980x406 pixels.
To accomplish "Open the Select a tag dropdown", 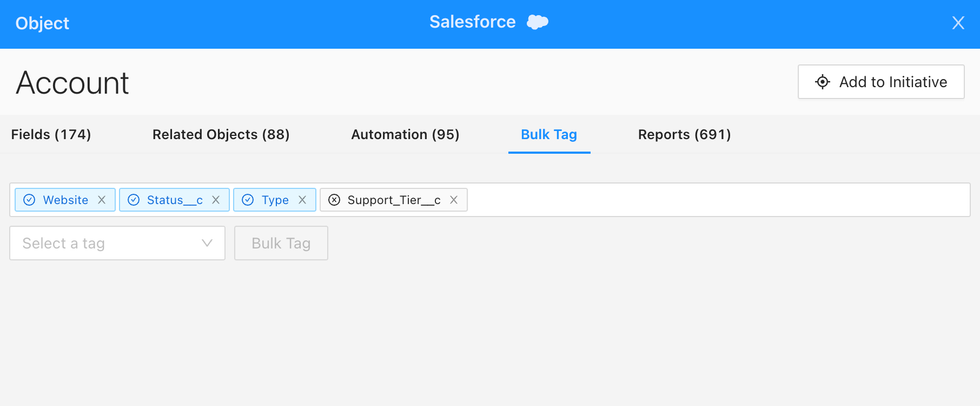I will click(117, 243).
